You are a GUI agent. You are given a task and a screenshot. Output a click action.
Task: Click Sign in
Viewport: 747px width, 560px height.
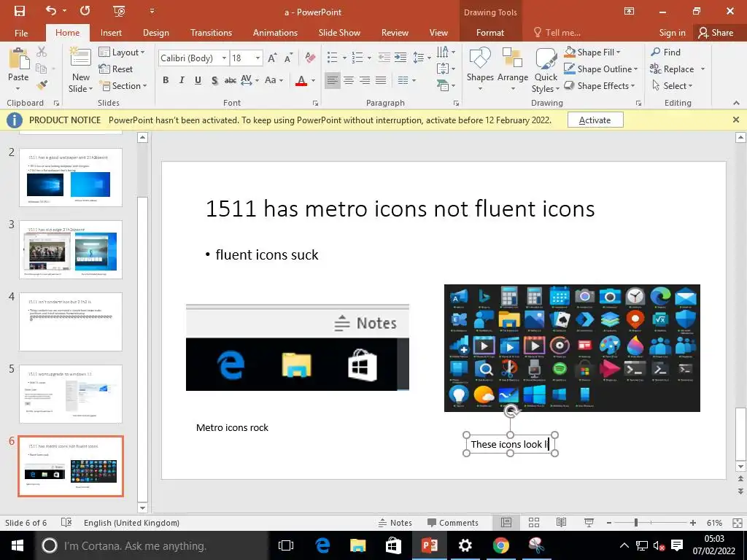672,33
